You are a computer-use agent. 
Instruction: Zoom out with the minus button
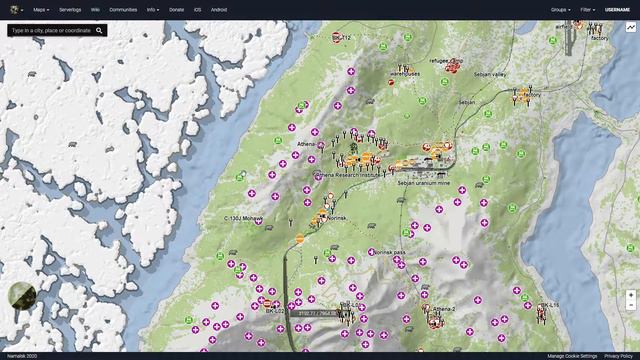tap(631, 305)
